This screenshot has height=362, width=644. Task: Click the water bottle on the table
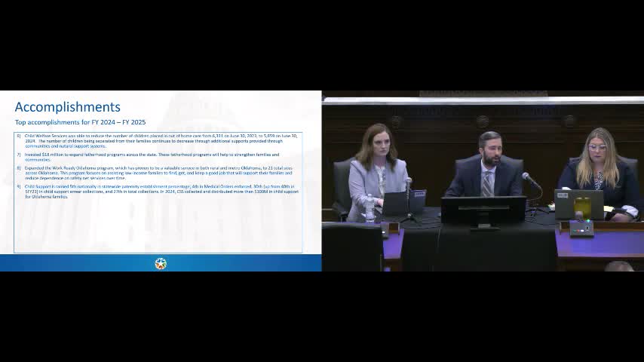click(x=370, y=208)
